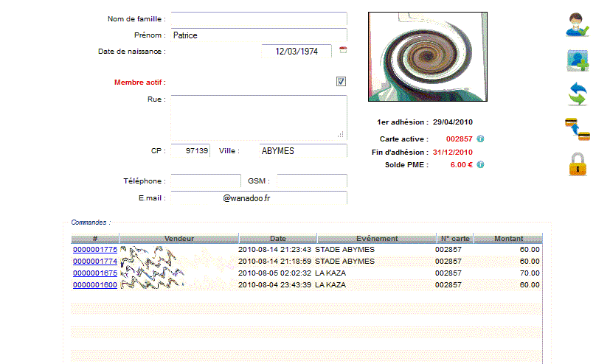Click the card transfer icon
The width and height of the screenshot is (610, 364).
578,129
